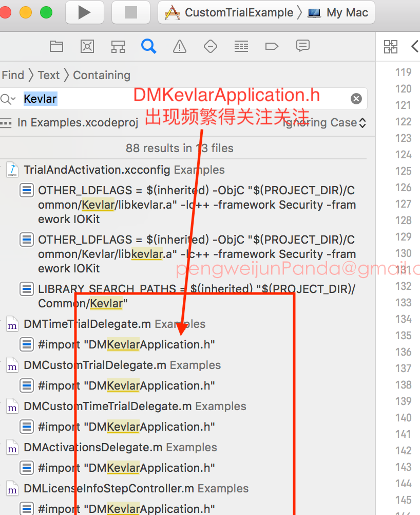420x515 pixels.
Task: Click line number 119 in gutter
Action: pos(403,72)
